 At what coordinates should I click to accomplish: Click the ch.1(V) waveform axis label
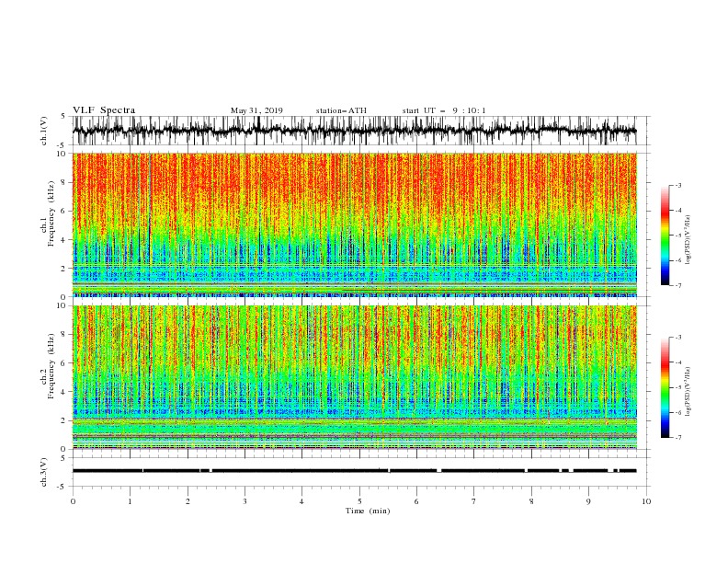coord(44,131)
